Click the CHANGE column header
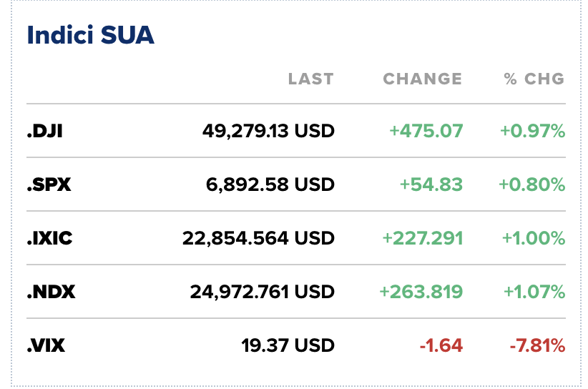This screenshot has width=588, height=389. point(422,79)
